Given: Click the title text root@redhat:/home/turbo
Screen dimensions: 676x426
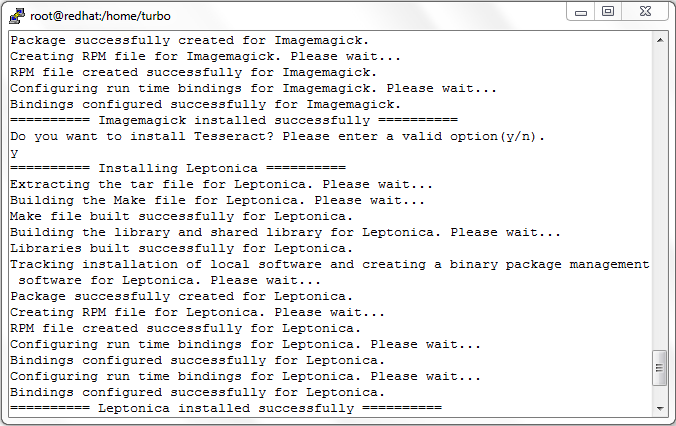Looking at the screenshot, I should [100, 16].
